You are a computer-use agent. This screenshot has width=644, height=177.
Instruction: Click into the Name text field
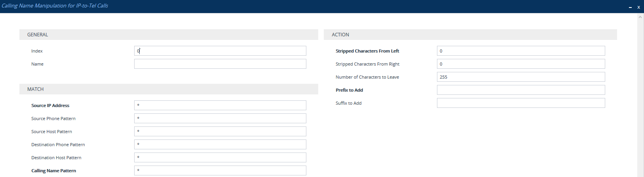(220, 64)
